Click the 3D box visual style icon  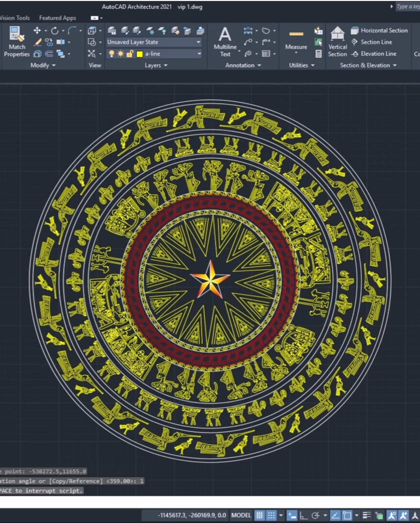tap(92, 31)
